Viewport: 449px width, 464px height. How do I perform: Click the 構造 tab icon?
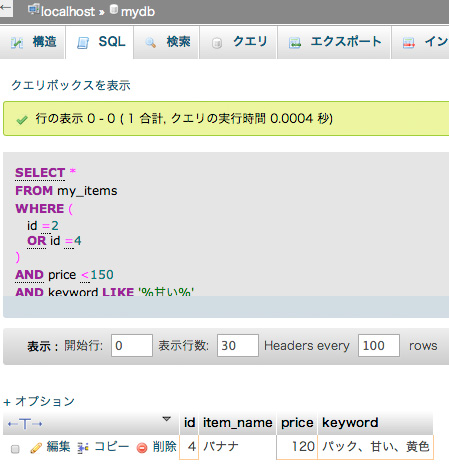tap(17, 43)
